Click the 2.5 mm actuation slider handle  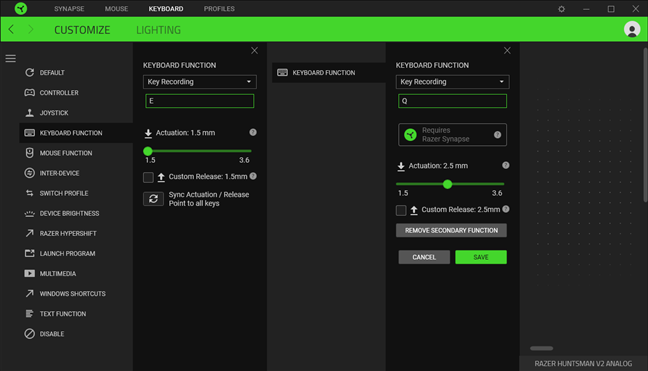click(447, 184)
